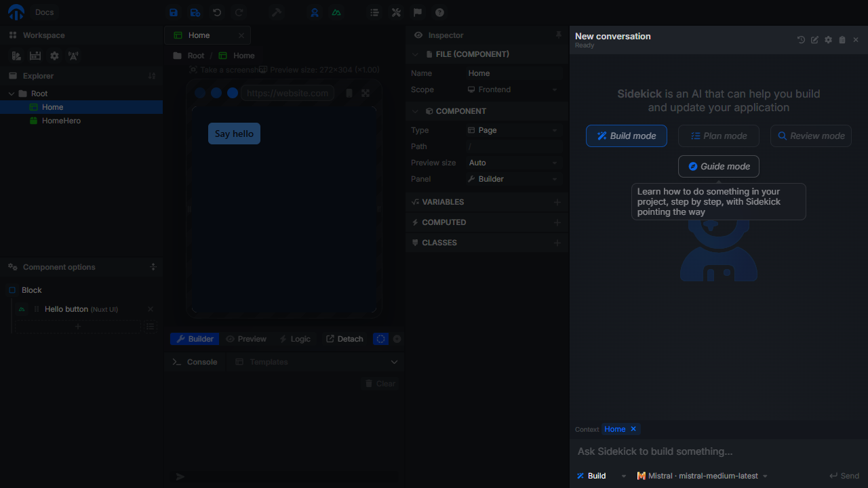The width and height of the screenshot is (868, 488).
Task: Open the Mistral model selector dropdown
Action: pyautogui.click(x=703, y=476)
